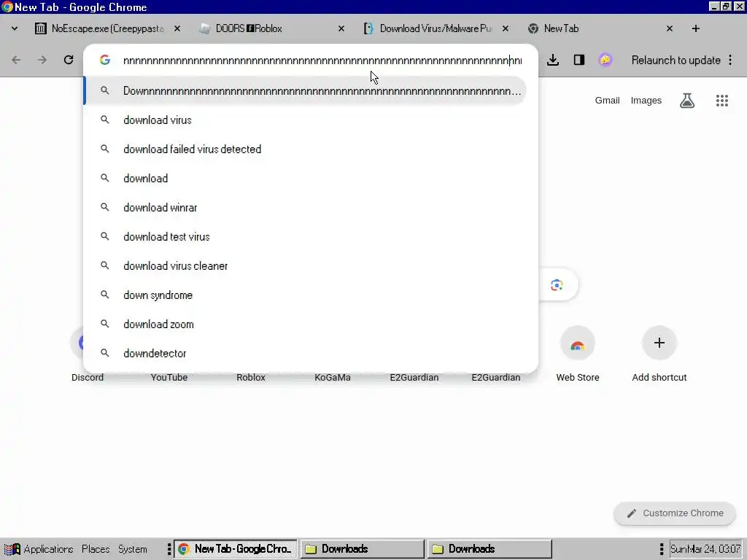This screenshot has width=747, height=560.
Task: Open the Google apps grid
Action: 721,101
